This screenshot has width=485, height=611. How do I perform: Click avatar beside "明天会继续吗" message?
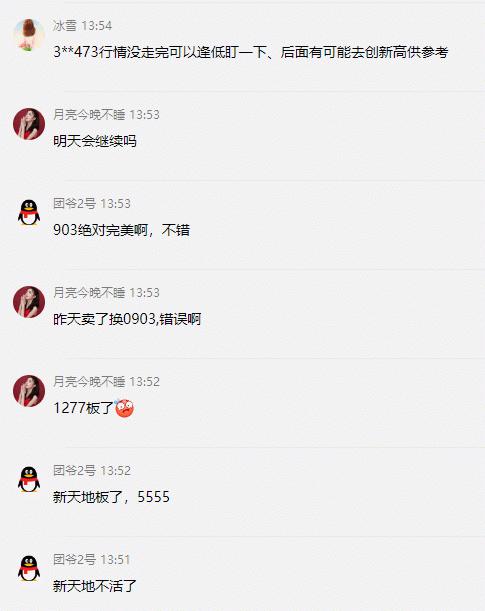pos(29,124)
